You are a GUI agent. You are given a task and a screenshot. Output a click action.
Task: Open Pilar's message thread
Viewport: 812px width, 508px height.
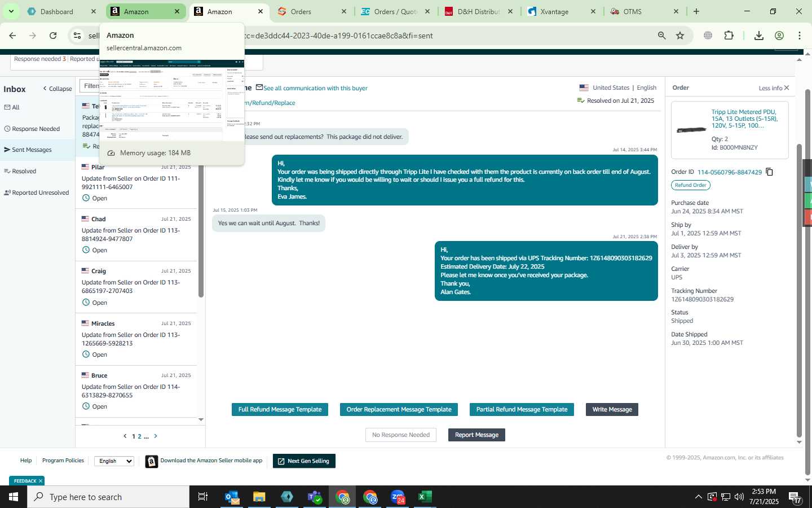coord(136,183)
